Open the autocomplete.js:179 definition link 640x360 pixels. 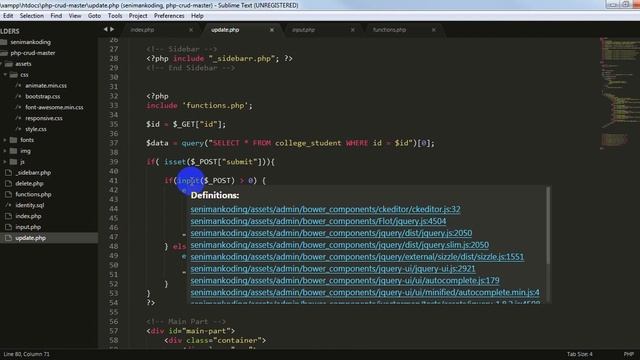(x=345, y=280)
